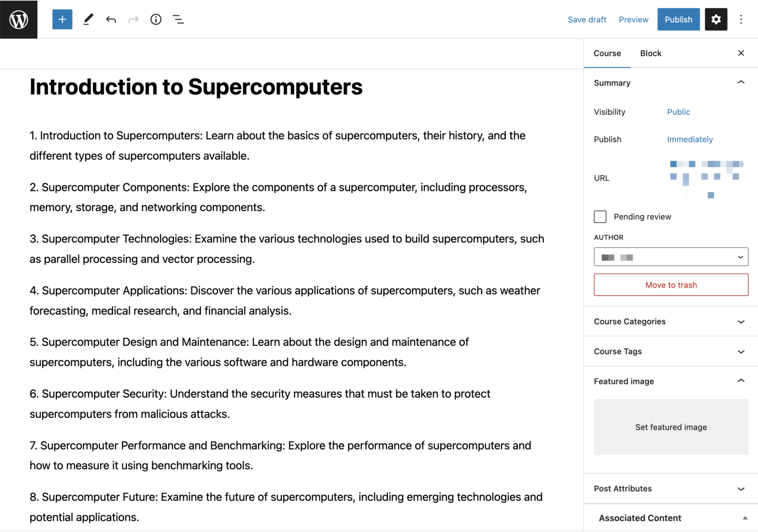Switch to the Course tab
The height and width of the screenshot is (532, 758).
[607, 53]
